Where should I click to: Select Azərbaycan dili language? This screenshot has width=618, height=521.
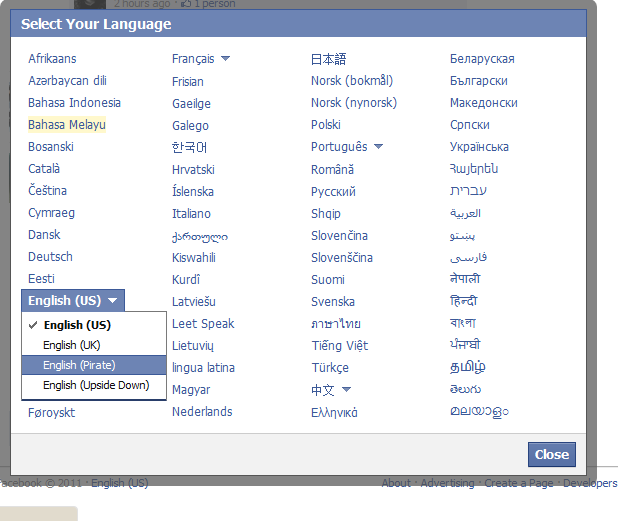coord(67,81)
